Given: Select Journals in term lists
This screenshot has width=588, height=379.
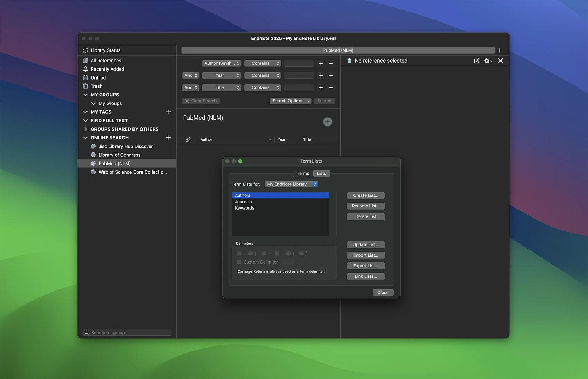Looking at the screenshot, I should tap(281, 202).
